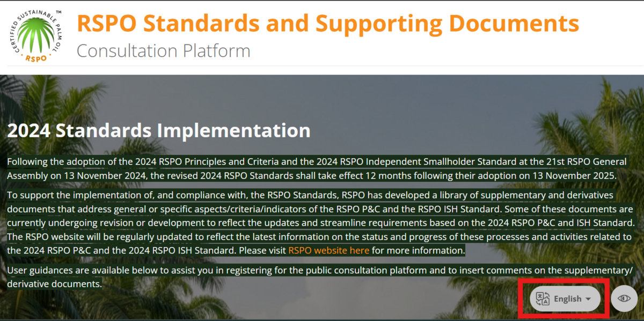Click the 'RSPO Standards and Supporting Documents' title

(327, 24)
